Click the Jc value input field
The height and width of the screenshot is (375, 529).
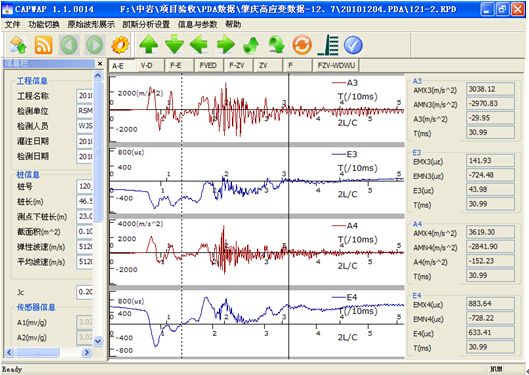coord(85,292)
